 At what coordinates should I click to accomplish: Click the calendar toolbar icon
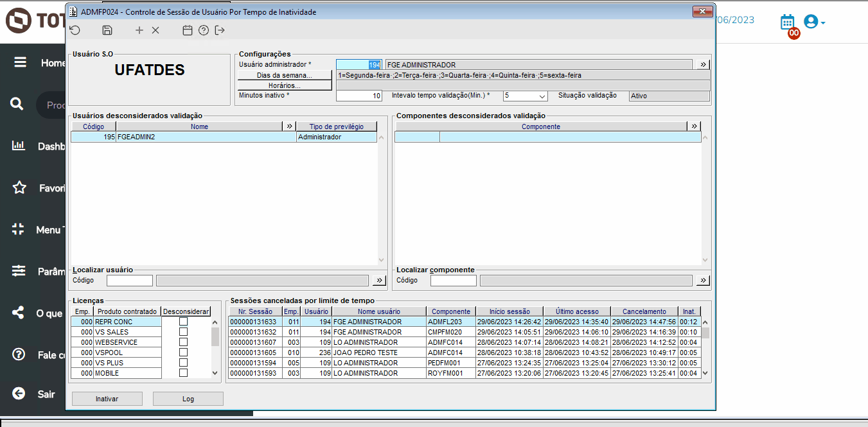188,30
